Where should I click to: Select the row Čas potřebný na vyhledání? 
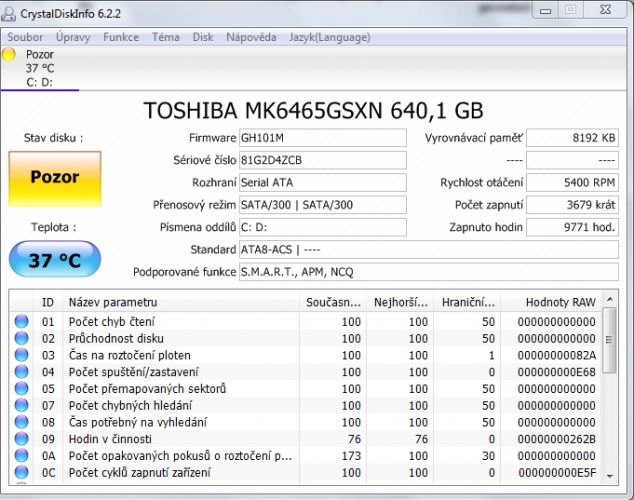305,422
